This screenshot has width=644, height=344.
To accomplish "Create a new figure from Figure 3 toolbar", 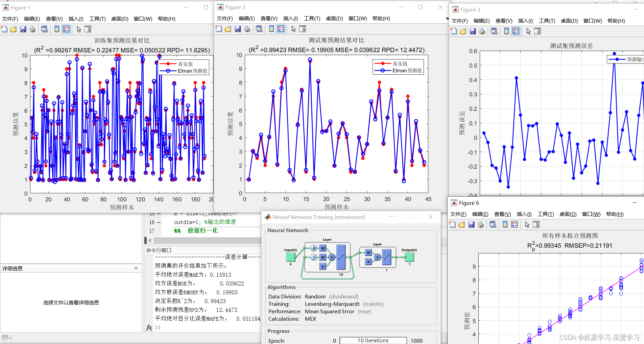I will (453, 31).
